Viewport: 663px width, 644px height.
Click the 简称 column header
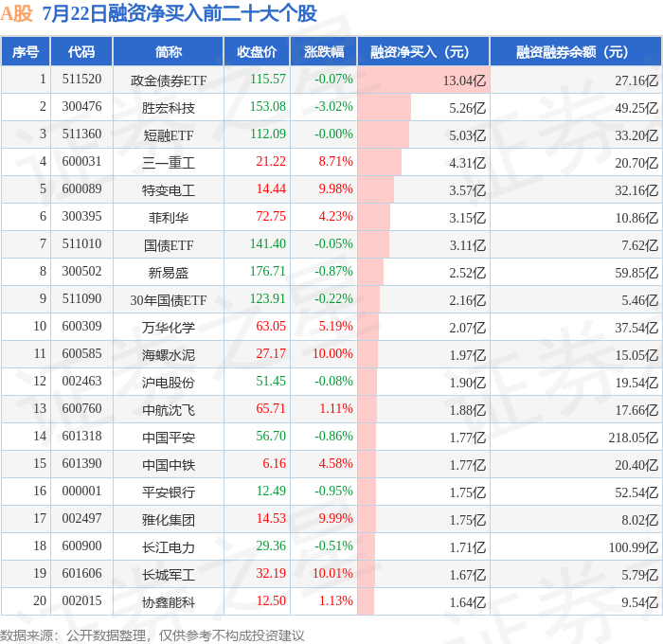point(169,51)
